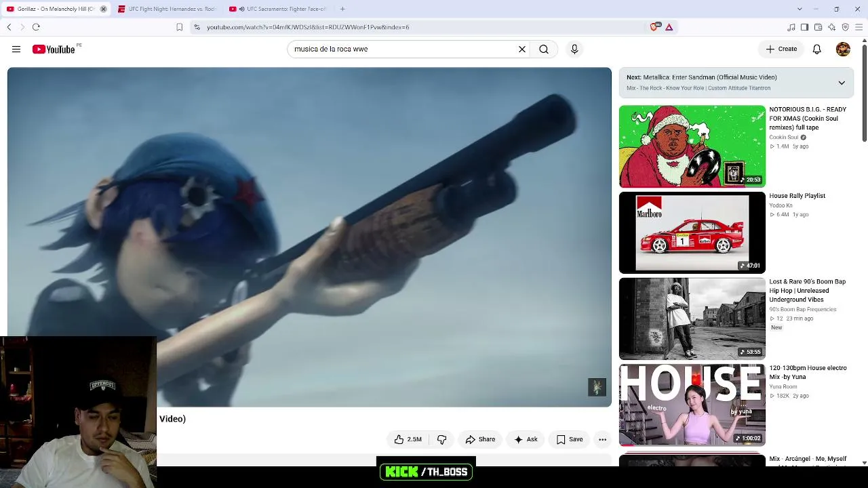Click the streamer webcam overlay
The image size is (868, 488).
pos(78,412)
